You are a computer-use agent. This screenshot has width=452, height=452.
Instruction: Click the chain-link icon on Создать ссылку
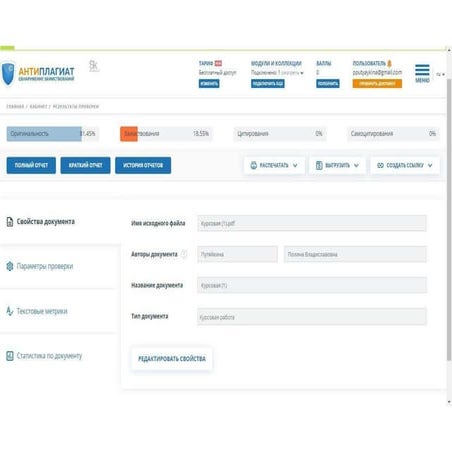[380, 165]
